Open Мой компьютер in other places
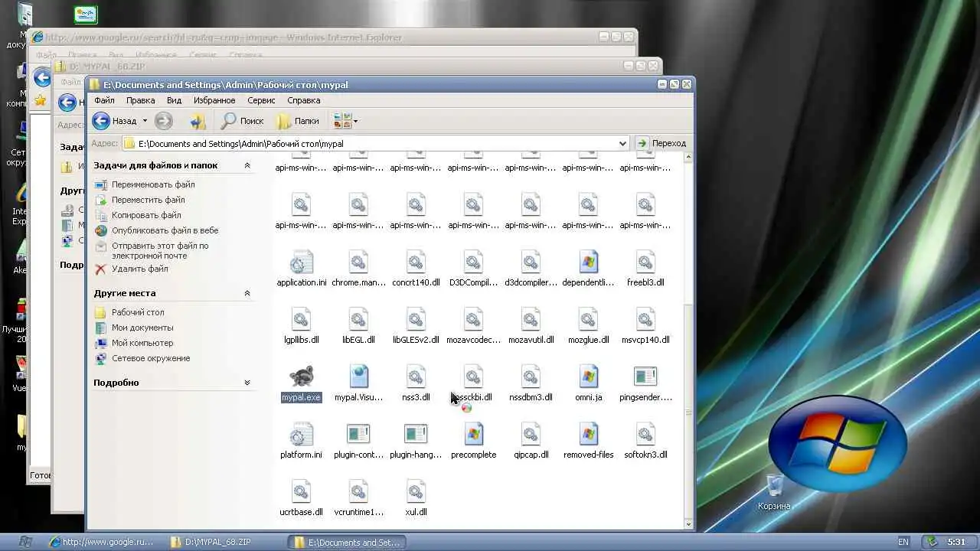The height and width of the screenshot is (551, 980). [x=142, y=343]
